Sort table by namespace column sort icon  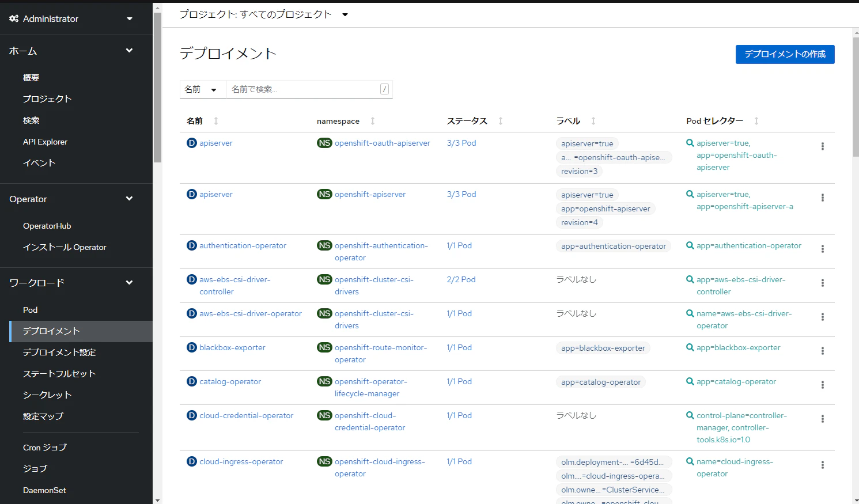click(x=373, y=121)
